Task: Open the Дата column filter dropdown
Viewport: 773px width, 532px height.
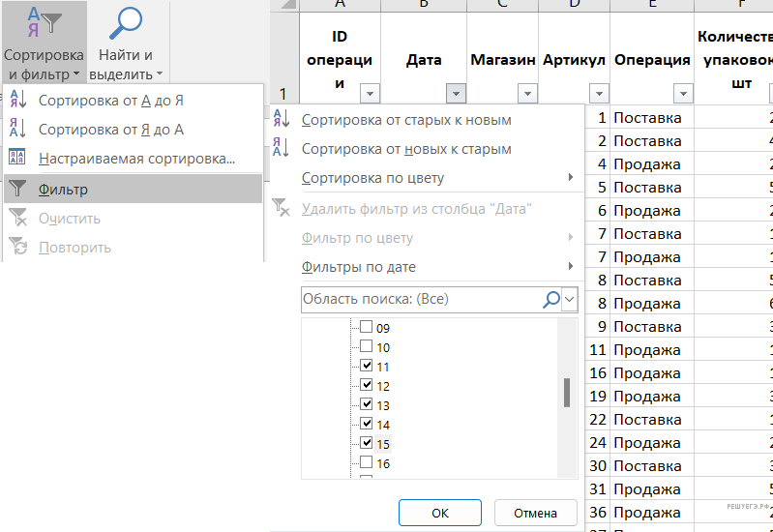Action: [456, 94]
